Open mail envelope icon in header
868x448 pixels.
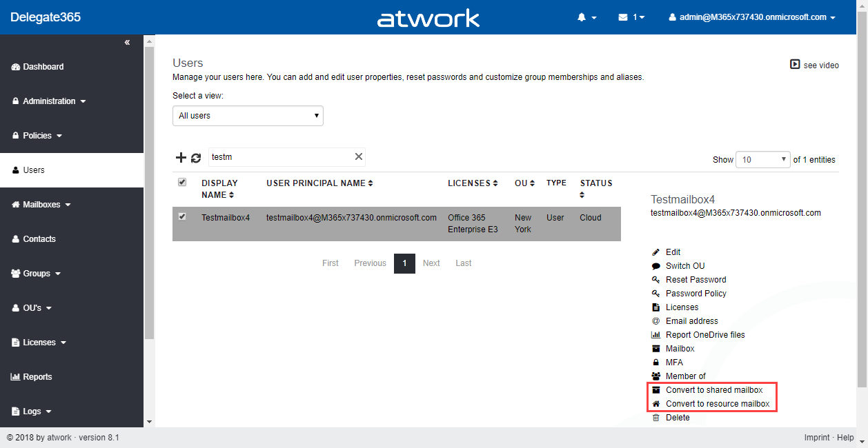click(623, 17)
